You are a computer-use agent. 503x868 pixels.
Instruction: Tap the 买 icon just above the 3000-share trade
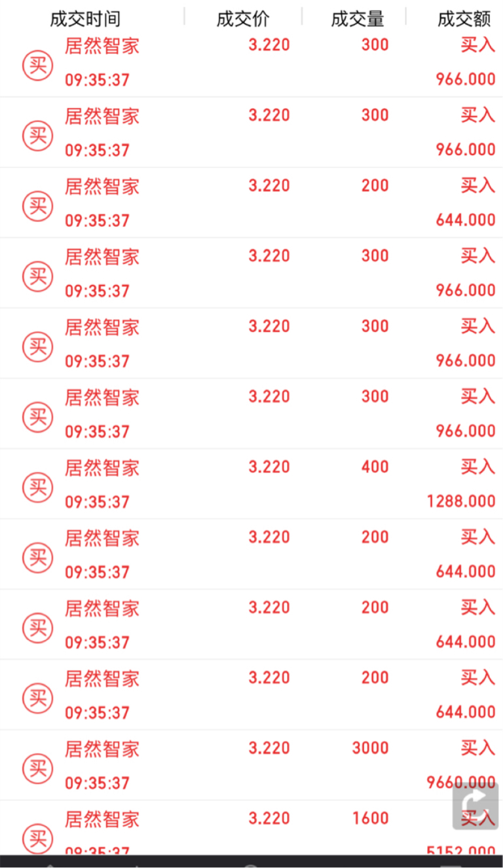[37, 698]
